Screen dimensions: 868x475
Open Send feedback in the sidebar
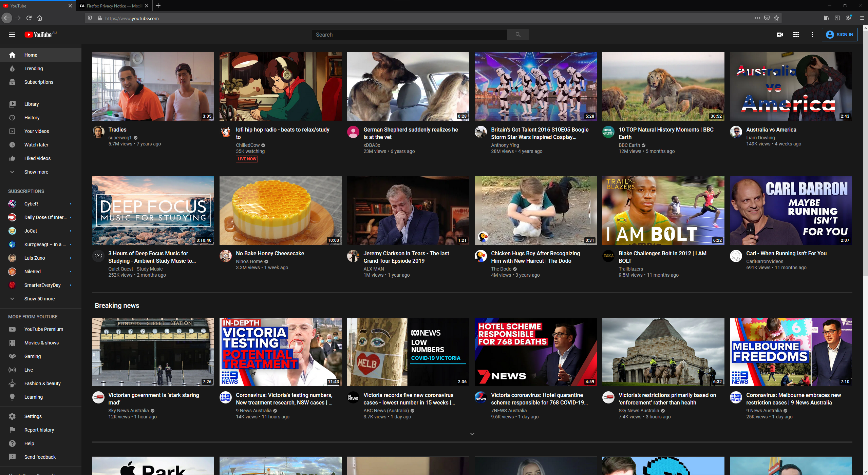[41, 457]
